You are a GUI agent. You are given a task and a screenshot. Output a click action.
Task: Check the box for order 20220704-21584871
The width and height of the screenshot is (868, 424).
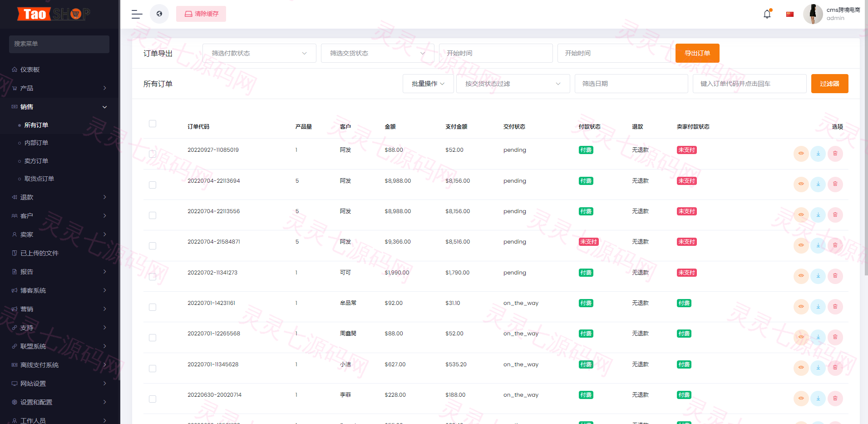click(153, 246)
